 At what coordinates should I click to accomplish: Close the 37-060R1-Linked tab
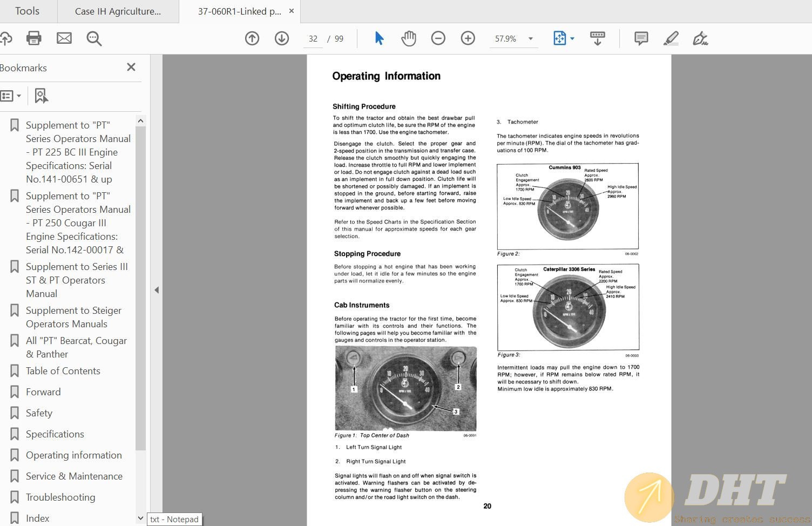[292, 11]
